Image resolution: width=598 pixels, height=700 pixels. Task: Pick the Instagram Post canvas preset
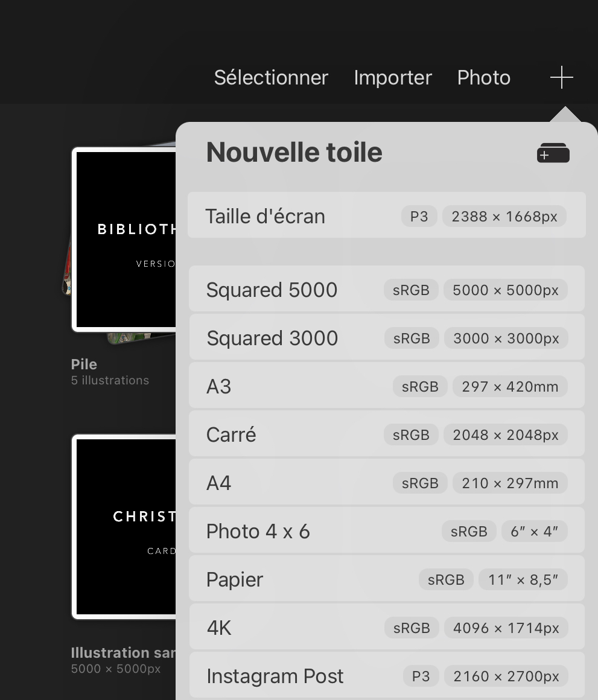click(x=386, y=676)
